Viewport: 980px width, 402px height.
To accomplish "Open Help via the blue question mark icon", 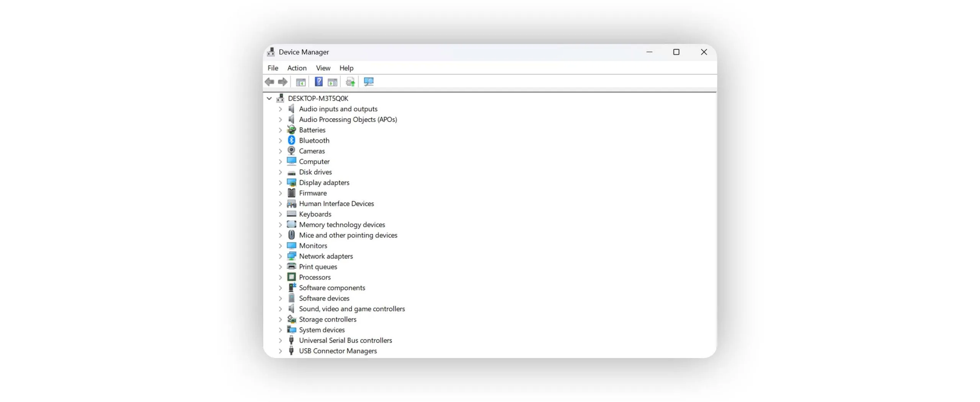I will pyautogui.click(x=318, y=82).
